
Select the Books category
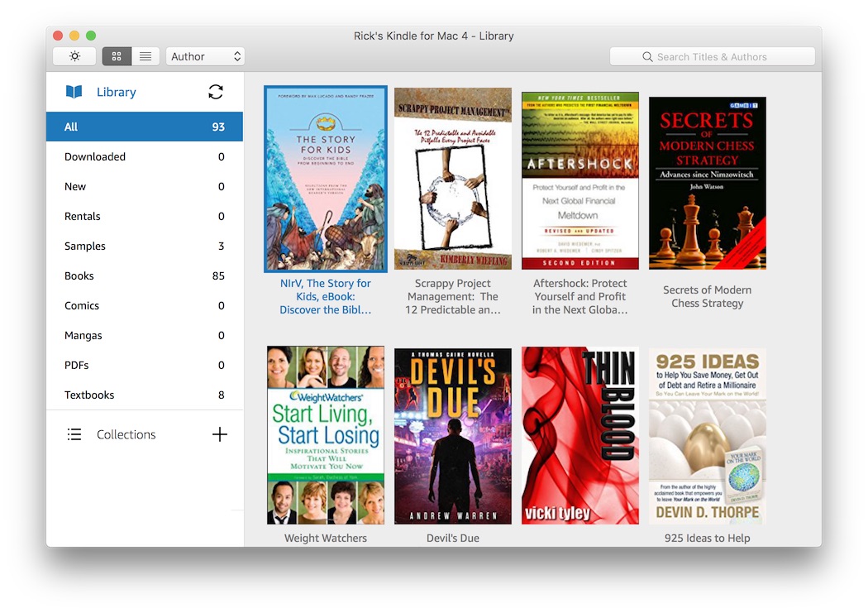point(145,275)
